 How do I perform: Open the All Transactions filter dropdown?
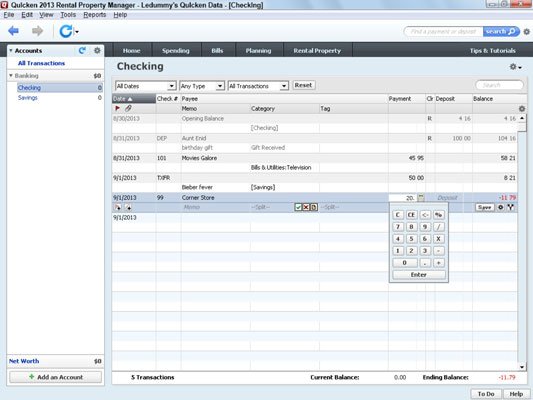click(x=258, y=86)
